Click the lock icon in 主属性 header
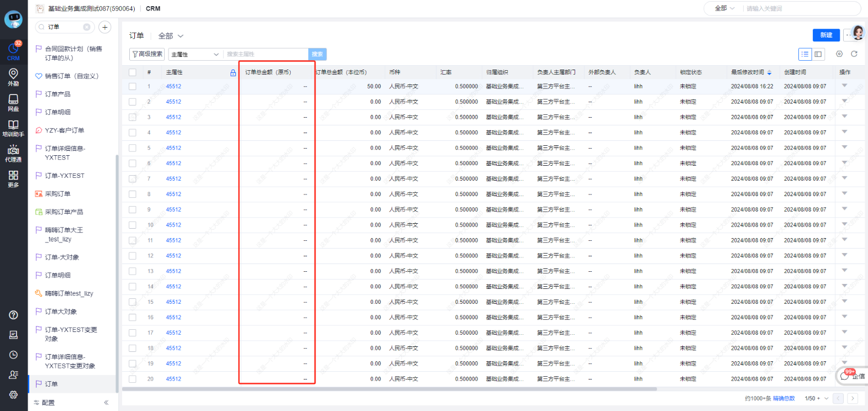Image resolution: width=868 pixels, height=411 pixels. tap(233, 72)
